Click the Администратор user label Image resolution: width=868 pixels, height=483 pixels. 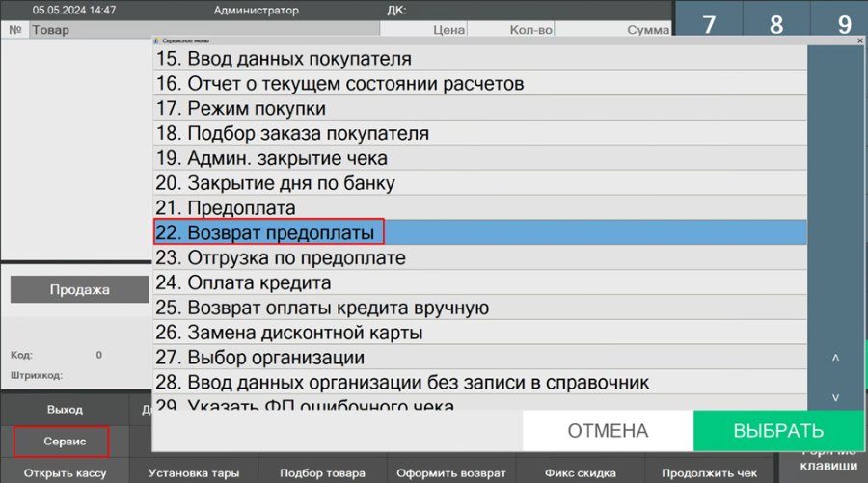coord(257,10)
